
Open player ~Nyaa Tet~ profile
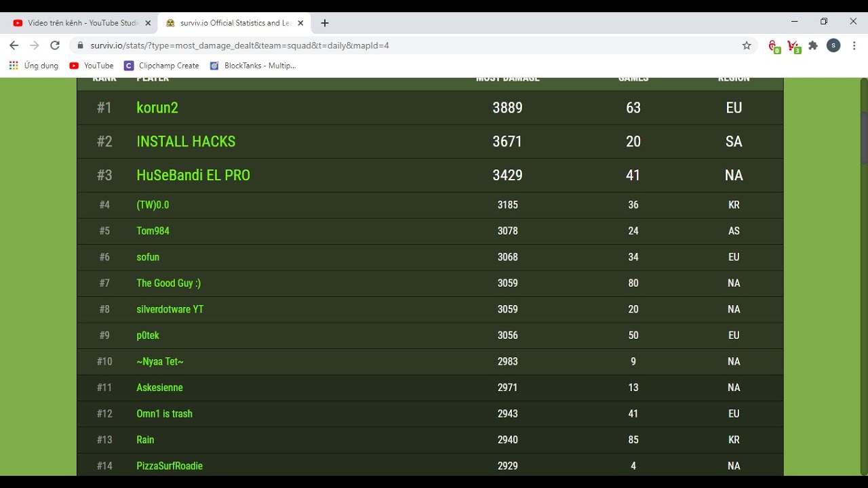160,361
